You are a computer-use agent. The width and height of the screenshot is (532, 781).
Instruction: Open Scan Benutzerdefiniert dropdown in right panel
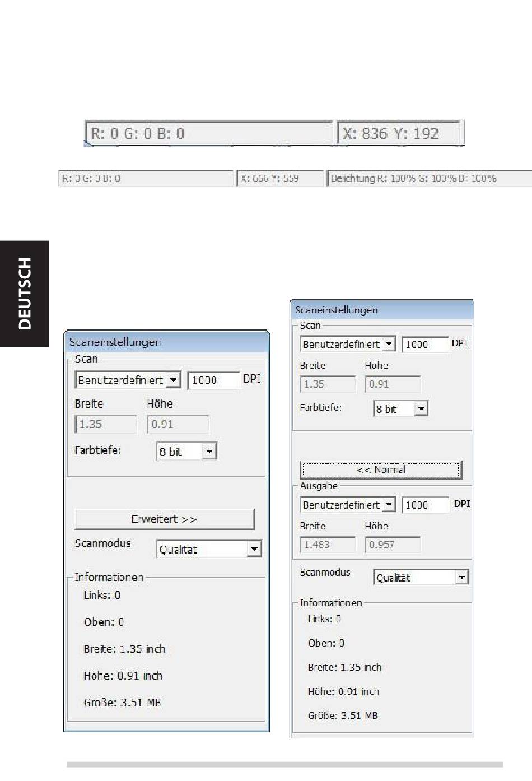[x=348, y=344]
